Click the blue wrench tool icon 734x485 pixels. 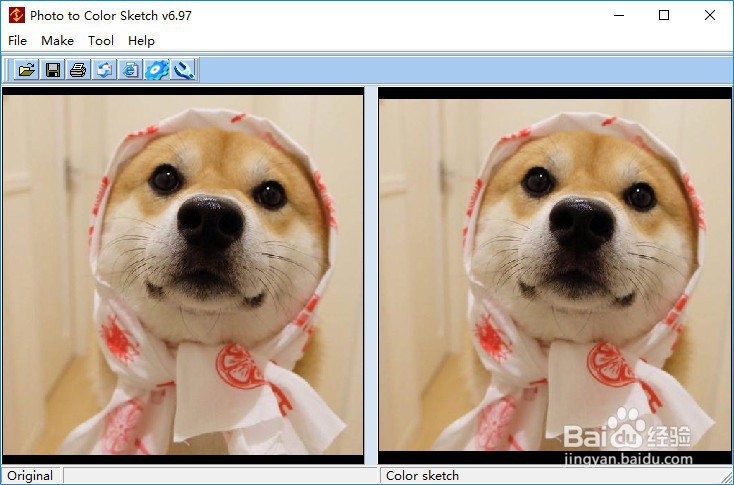tap(183, 70)
